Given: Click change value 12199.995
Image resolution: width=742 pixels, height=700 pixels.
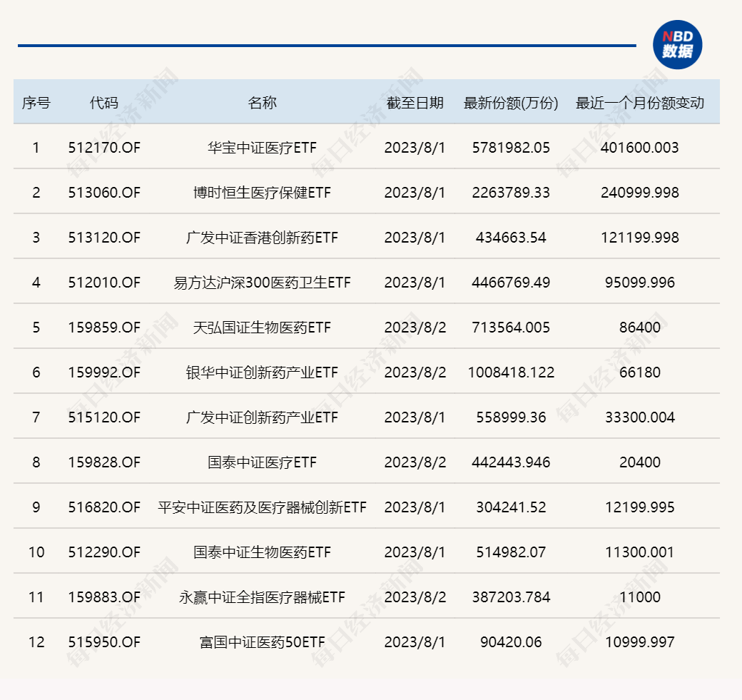Looking at the screenshot, I should pyautogui.click(x=640, y=507).
